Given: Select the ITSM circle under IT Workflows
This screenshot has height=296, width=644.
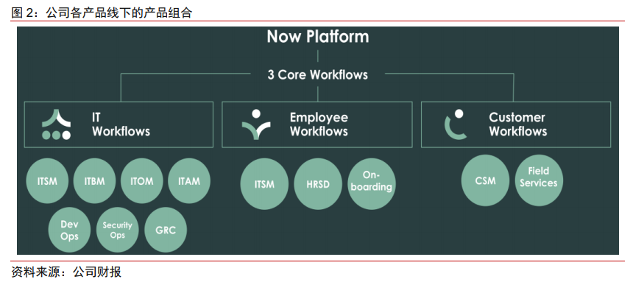Looking at the screenshot, I should tap(47, 181).
